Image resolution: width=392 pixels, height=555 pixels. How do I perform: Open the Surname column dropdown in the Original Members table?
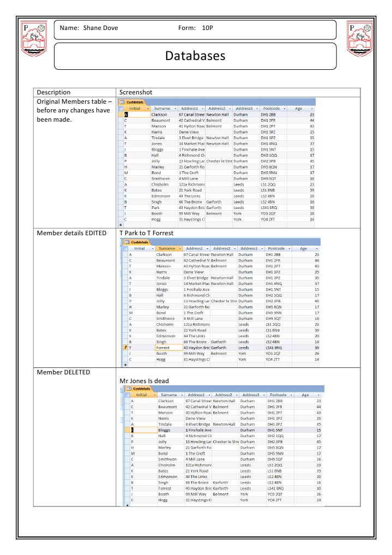[x=176, y=109]
